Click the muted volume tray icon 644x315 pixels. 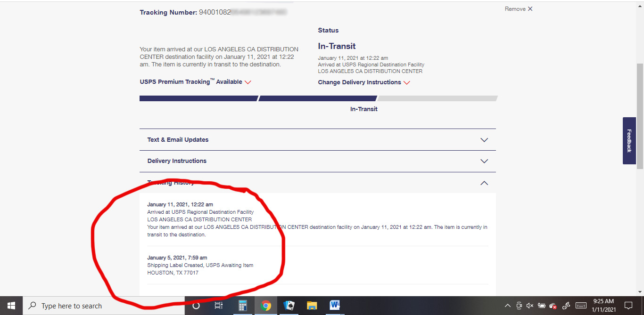pos(530,306)
